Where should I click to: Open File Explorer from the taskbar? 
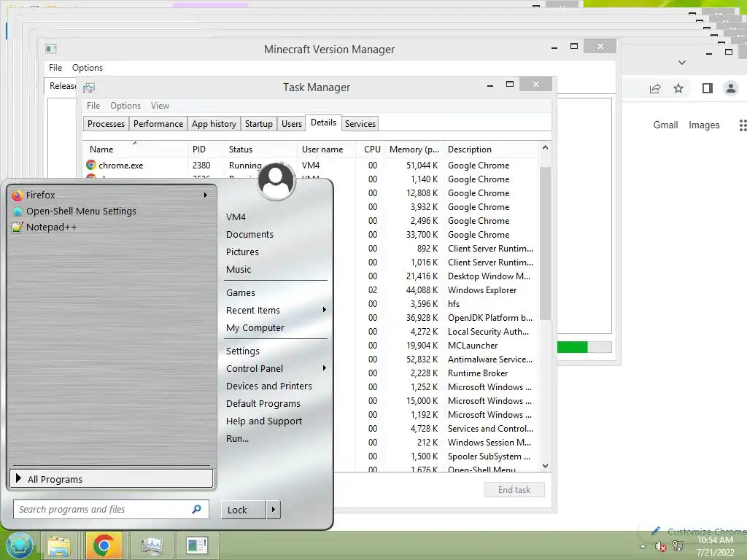(58, 545)
